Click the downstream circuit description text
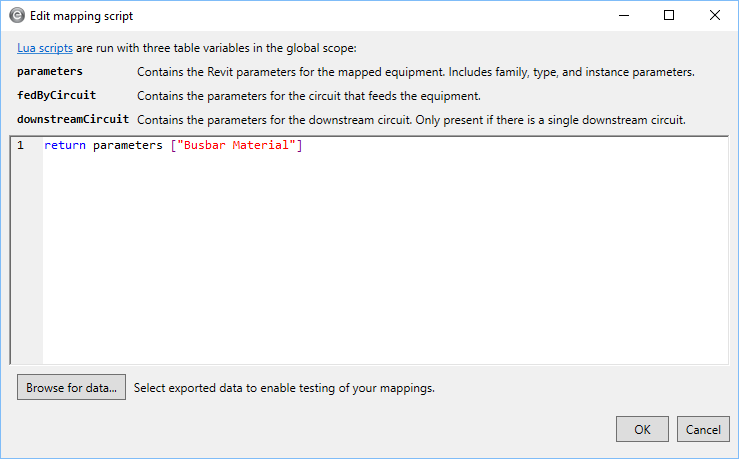 410,120
